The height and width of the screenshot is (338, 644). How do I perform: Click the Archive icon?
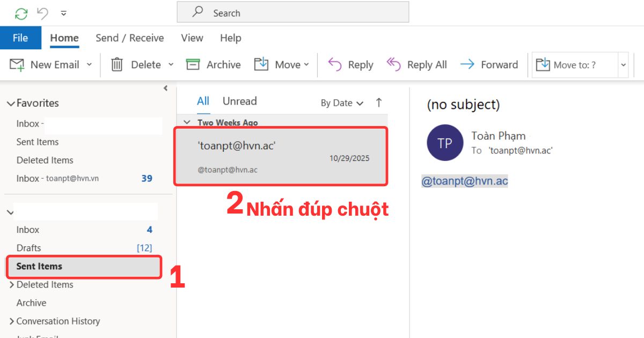[194, 64]
